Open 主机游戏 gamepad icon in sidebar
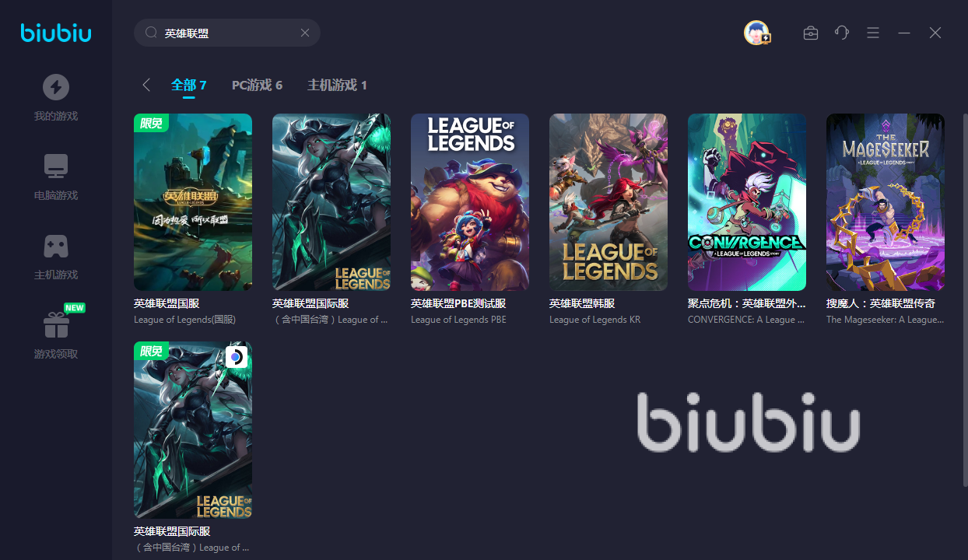 coord(56,246)
